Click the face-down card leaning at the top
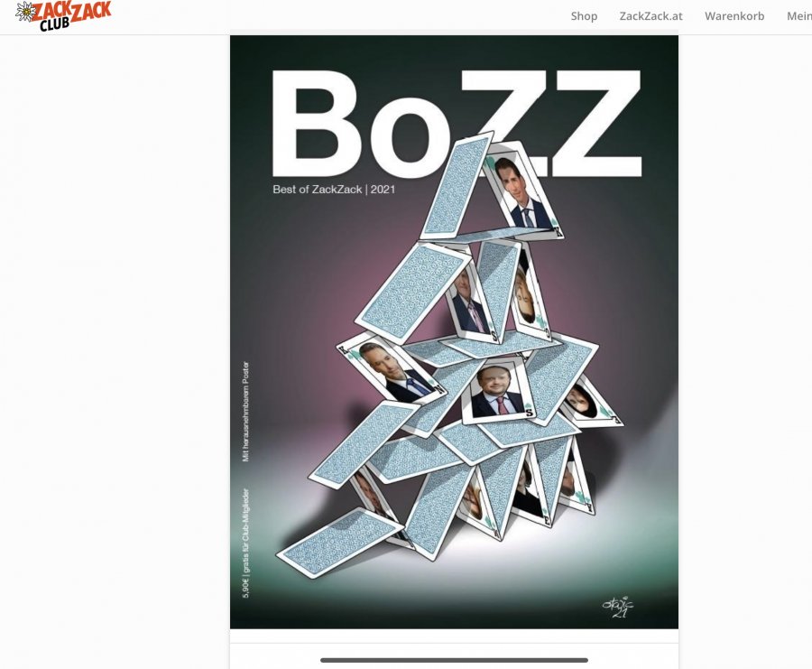Screen dimensions: 812x669 (457, 185)
